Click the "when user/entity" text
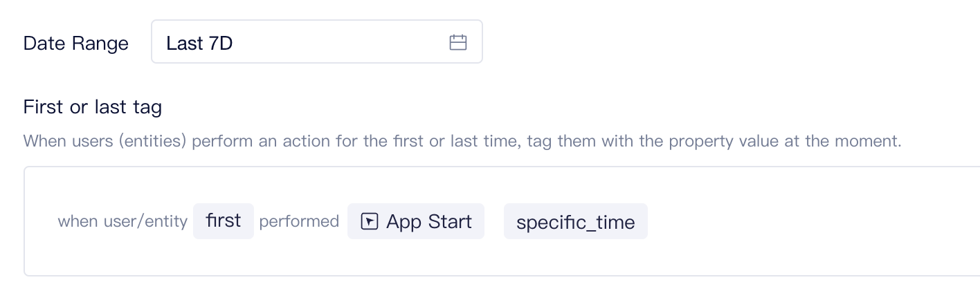The height and width of the screenshot is (300, 980). 122,221
